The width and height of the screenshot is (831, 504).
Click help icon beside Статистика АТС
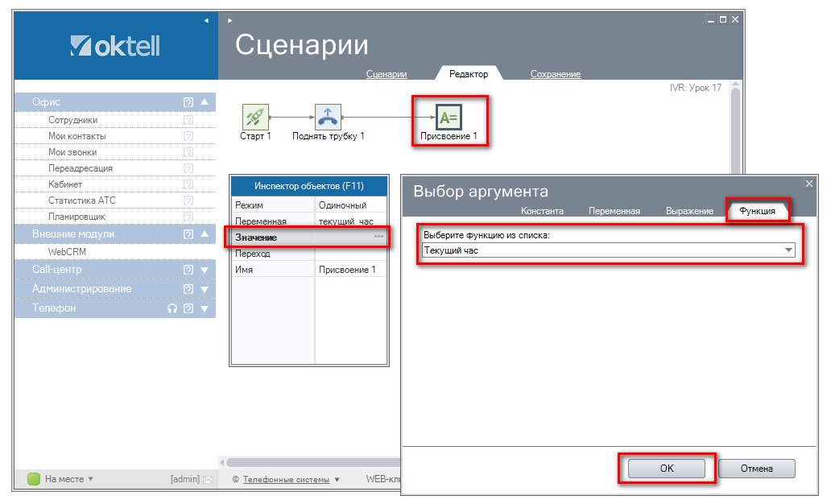click(x=188, y=200)
